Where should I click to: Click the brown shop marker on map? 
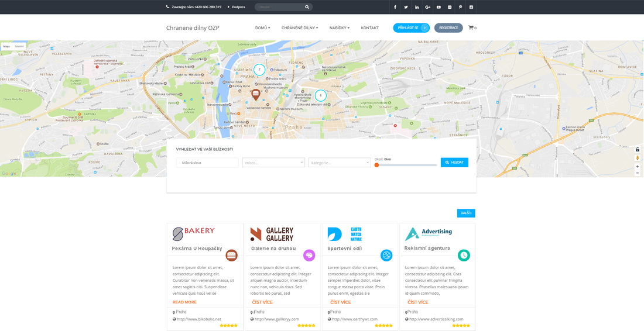256,95
